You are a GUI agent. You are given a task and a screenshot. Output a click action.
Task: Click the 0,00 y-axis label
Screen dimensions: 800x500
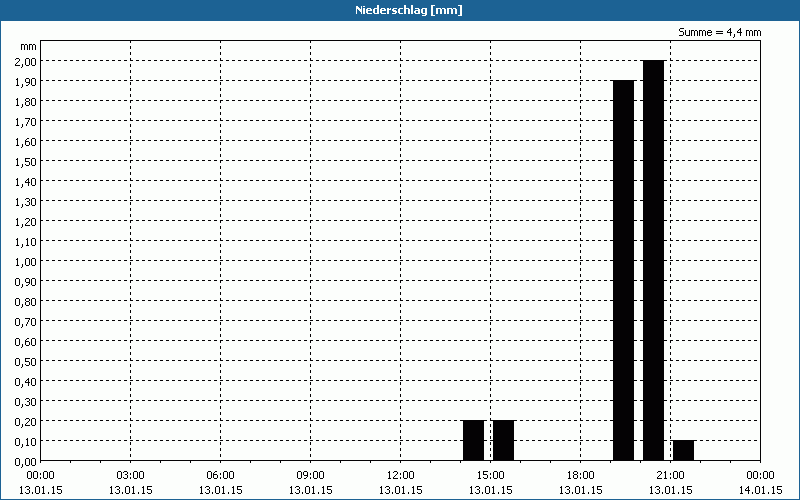28,461
